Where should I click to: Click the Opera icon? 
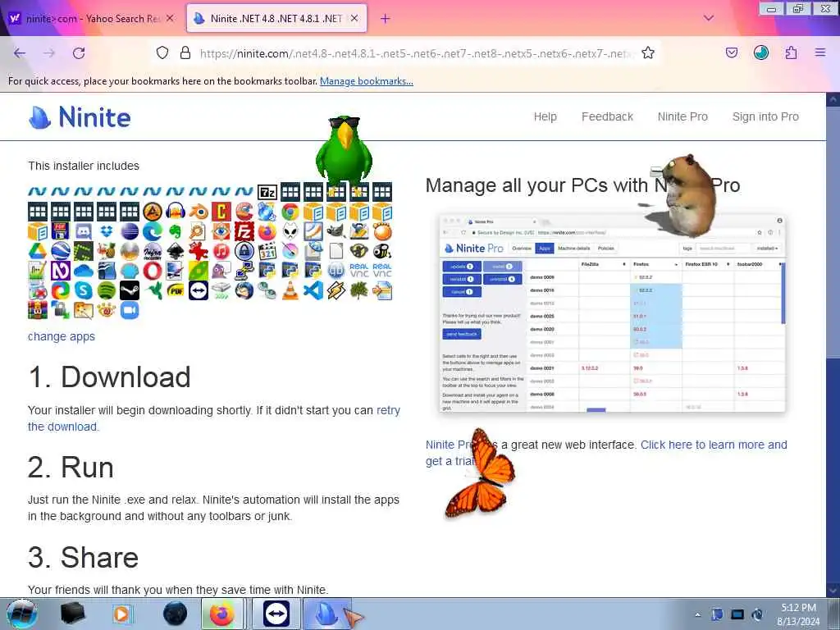[152, 271]
